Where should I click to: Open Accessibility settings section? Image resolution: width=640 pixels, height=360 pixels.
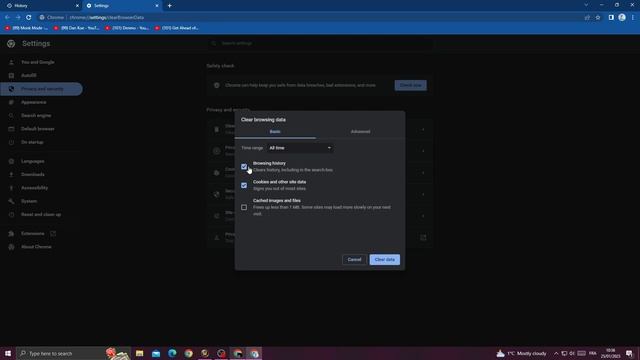pos(34,188)
